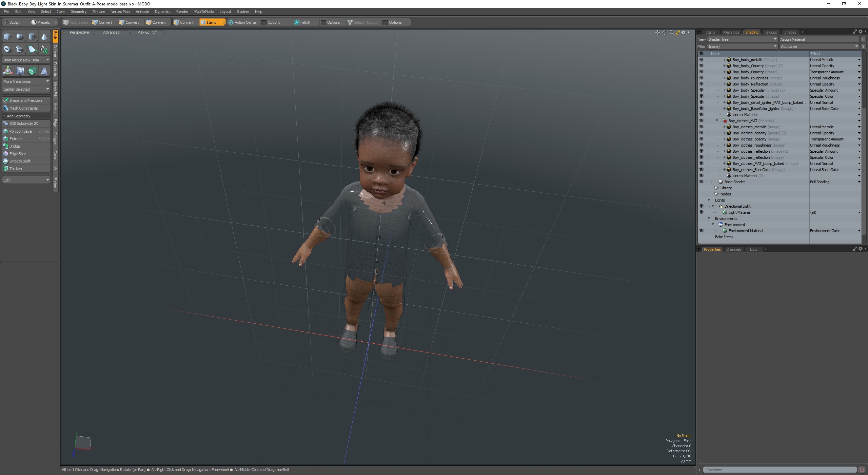Select the Environment Material tree item
This screenshot has width=868, height=475.
pos(746,231)
